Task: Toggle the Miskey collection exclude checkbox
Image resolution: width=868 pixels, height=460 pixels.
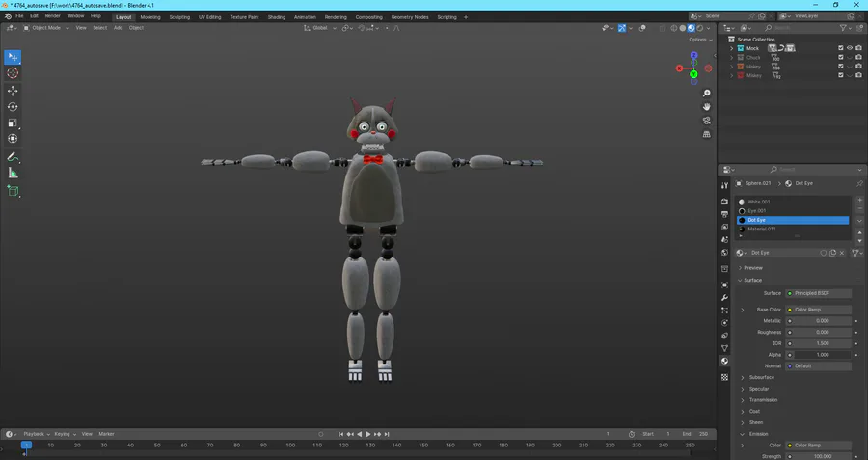Action: point(841,75)
